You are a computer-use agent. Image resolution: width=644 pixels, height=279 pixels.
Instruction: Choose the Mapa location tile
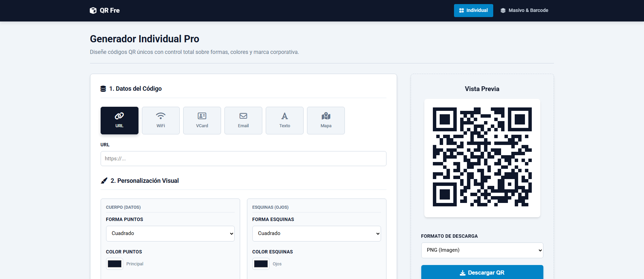click(x=326, y=120)
